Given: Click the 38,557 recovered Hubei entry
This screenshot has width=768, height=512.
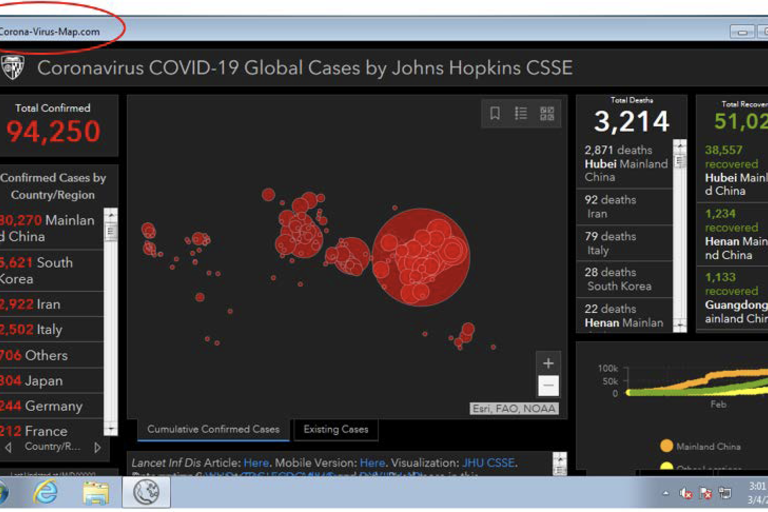Looking at the screenshot, I should [732, 170].
